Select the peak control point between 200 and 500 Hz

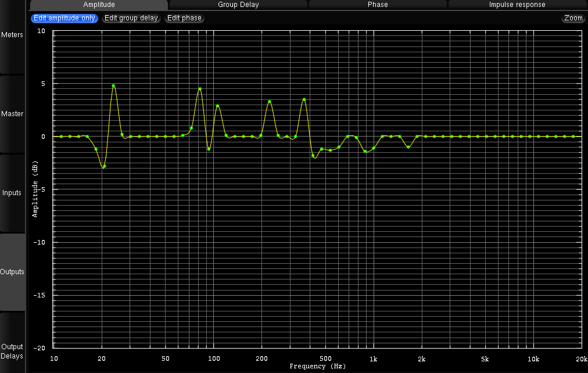304,100
